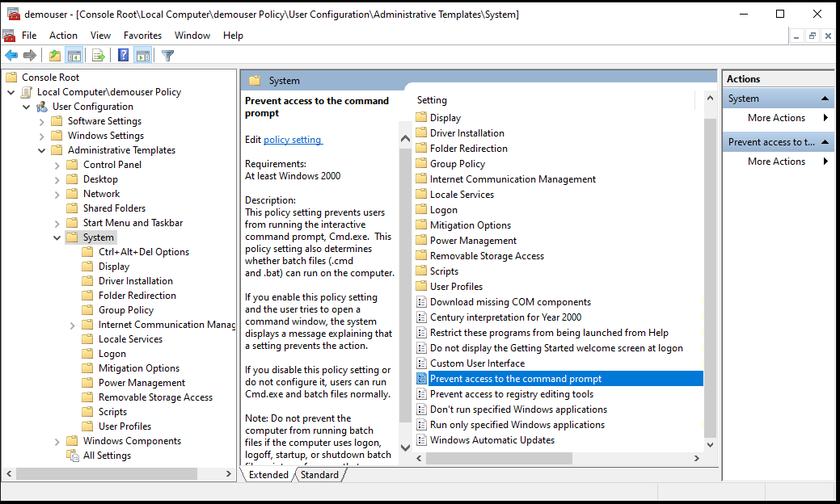Click the Filter funnel toolbar icon
This screenshot has height=504, width=840.
coord(167,55)
